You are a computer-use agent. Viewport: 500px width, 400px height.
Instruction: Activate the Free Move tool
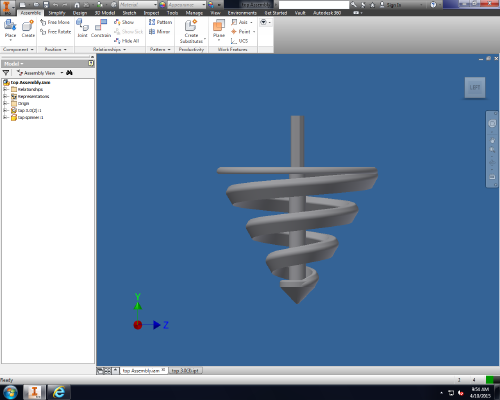(x=55, y=22)
